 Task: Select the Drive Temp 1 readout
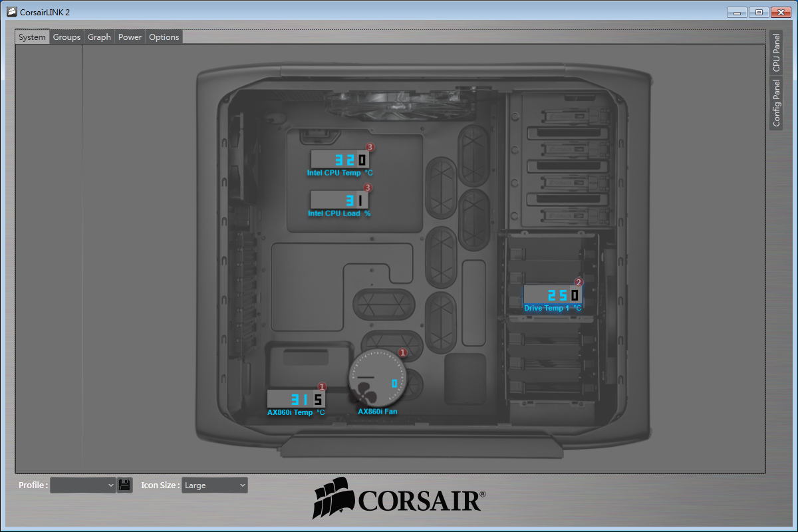(553, 295)
